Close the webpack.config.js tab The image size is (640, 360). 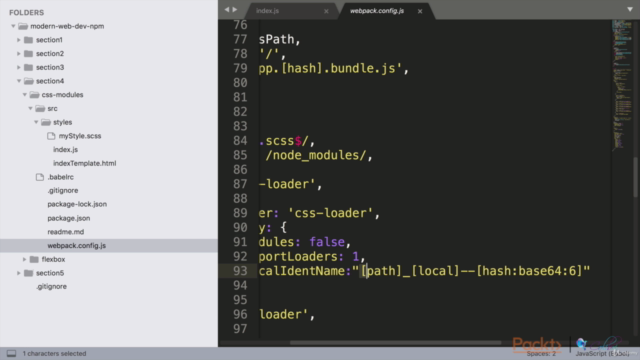click(x=420, y=11)
